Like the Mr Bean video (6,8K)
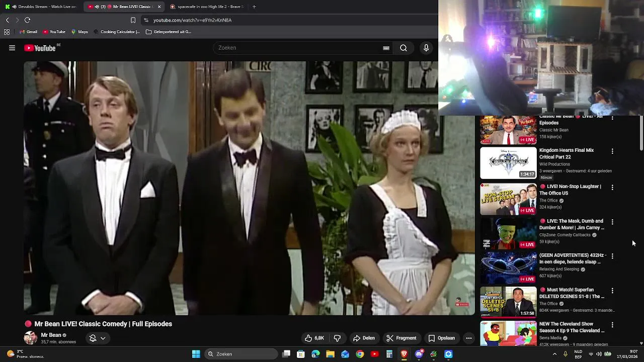 pos(314,338)
